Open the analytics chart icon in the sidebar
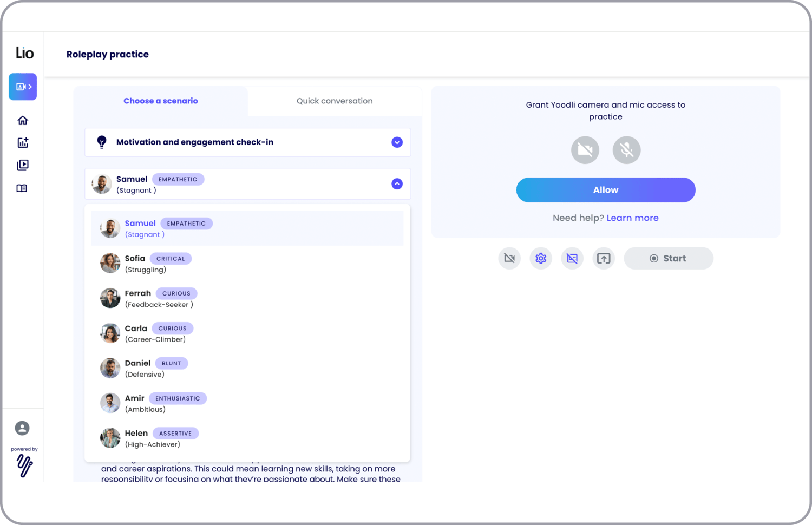This screenshot has width=812, height=525. [22, 142]
